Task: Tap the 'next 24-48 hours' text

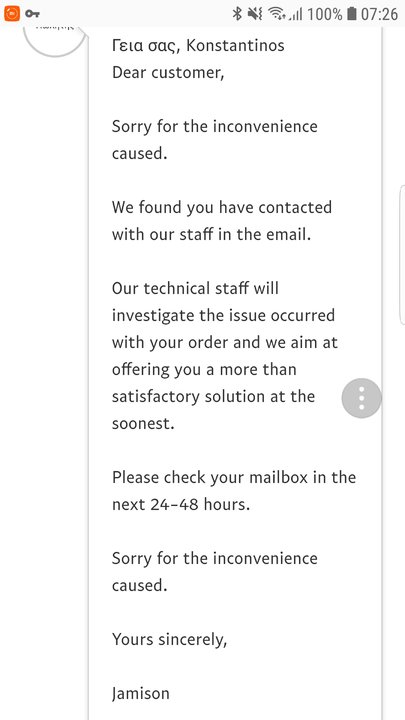Action: tap(181, 505)
